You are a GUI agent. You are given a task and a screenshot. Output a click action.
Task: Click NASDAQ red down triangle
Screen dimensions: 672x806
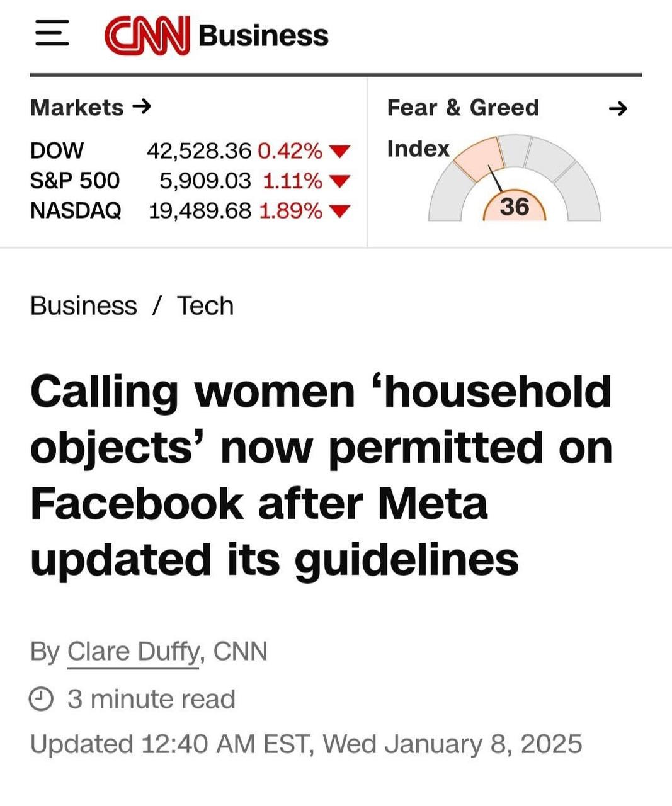339,211
